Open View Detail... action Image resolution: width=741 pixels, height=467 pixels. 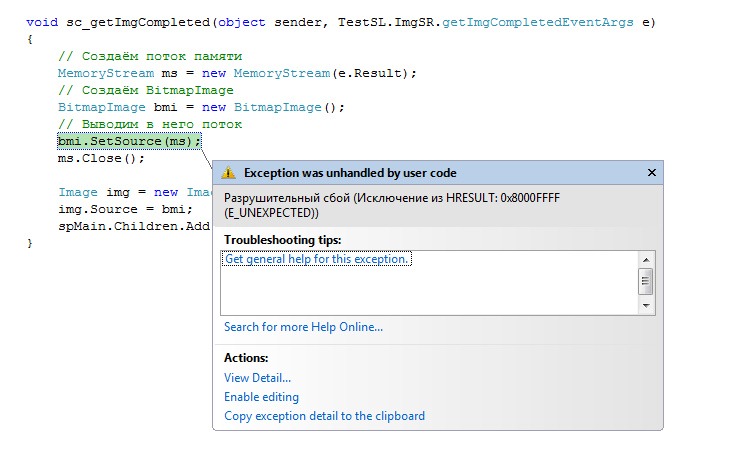click(x=257, y=378)
